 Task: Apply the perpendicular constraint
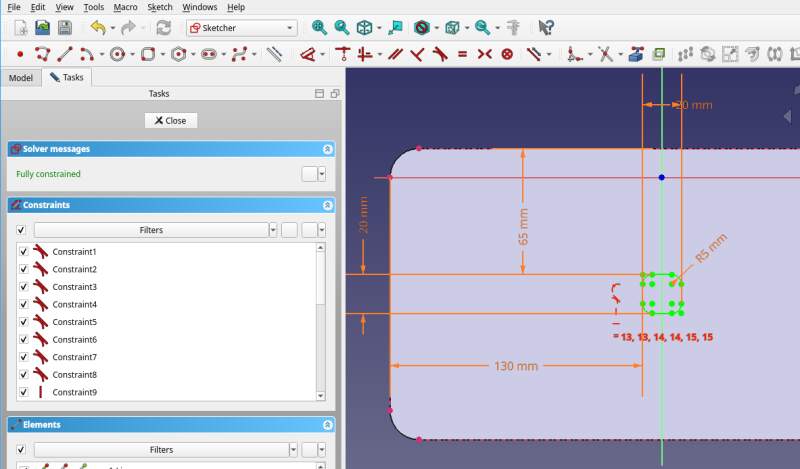(x=417, y=54)
